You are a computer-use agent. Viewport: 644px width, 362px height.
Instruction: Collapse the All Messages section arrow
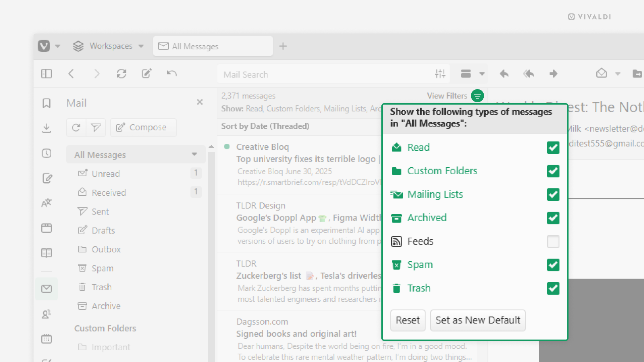tap(194, 154)
